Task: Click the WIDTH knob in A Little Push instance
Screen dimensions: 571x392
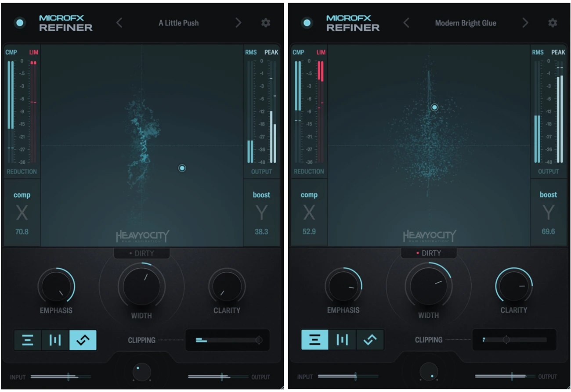Action: pyautogui.click(x=141, y=286)
